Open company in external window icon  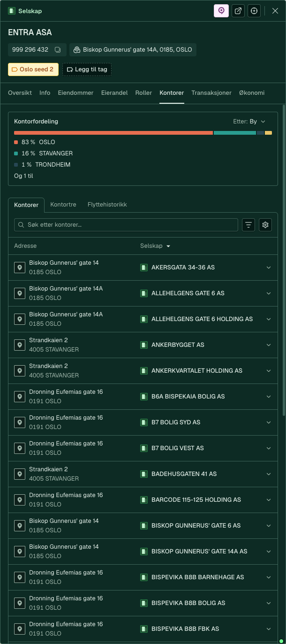tap(238, 11)
